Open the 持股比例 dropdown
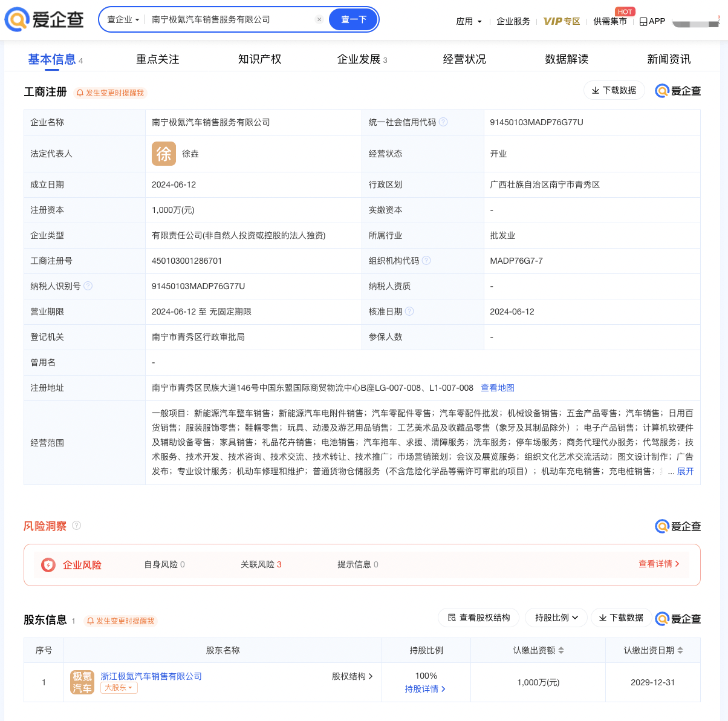The width and height of the screenshot is (728, 721). (x=556, y=618)
